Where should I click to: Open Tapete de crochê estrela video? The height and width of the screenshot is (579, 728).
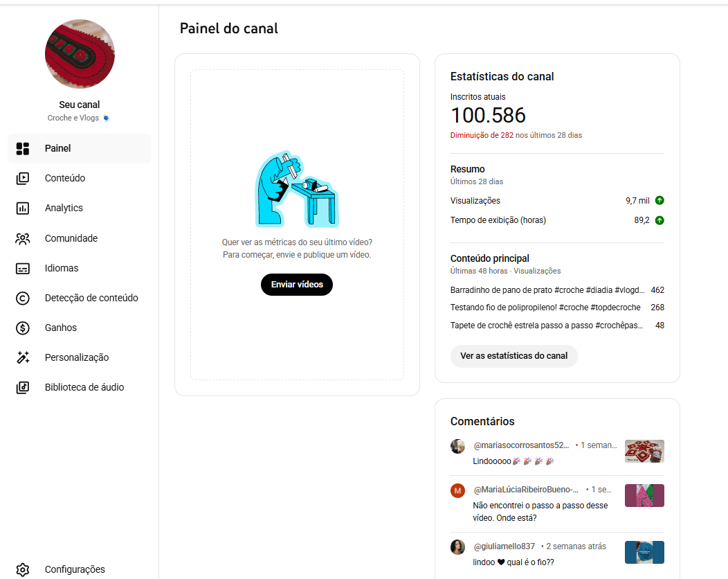pos(547,326)
